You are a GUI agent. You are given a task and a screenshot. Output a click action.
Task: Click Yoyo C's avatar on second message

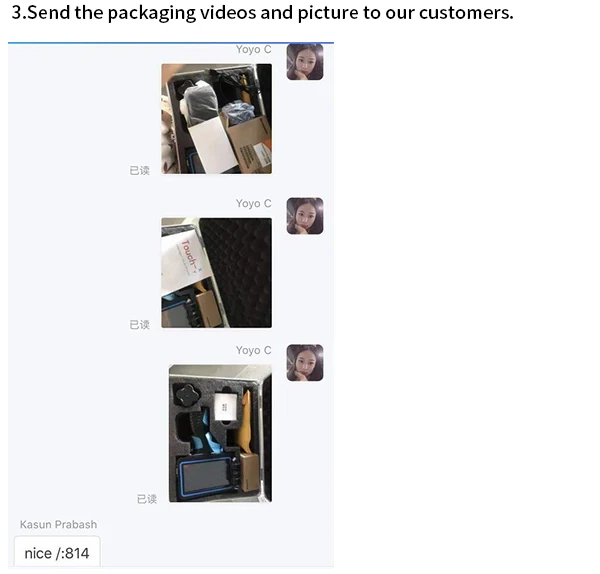(x=305, y=216)
